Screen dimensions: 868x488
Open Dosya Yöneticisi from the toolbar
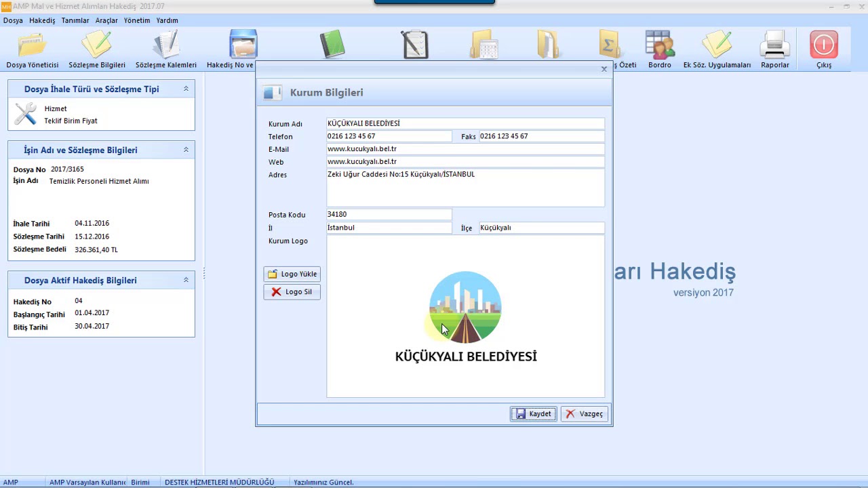click(x=33, y=50)
